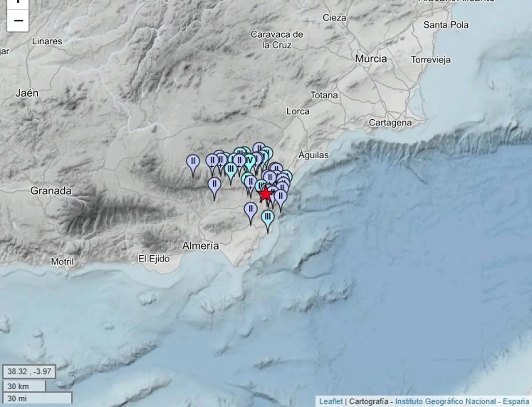Click the Cartagena city label
This screenshot has width=532, height=407.
(390, 122)
